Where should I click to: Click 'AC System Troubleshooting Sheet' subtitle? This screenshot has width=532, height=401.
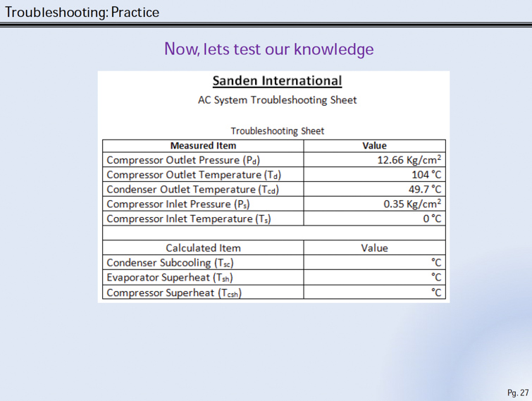[277, 100]
